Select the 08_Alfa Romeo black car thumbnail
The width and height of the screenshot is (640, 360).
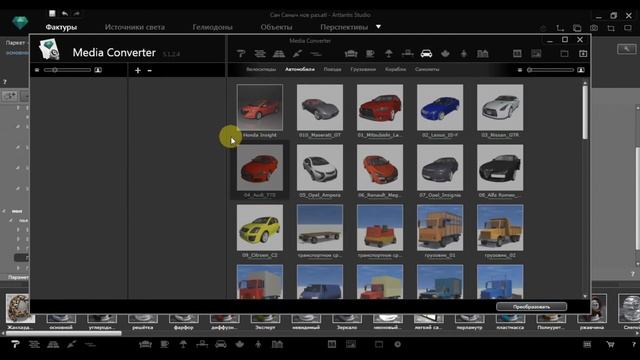click(x=500, y=167)
